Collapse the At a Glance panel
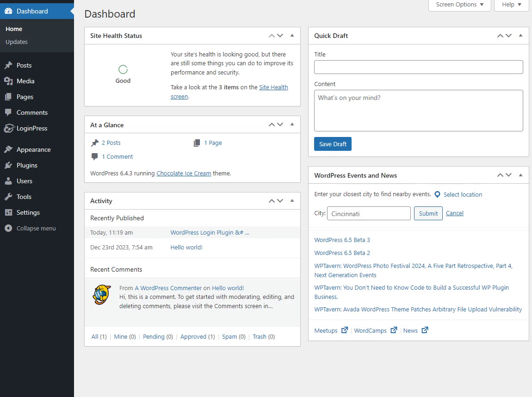This screenshot has height=397, width=532. (x=292, y=124)
